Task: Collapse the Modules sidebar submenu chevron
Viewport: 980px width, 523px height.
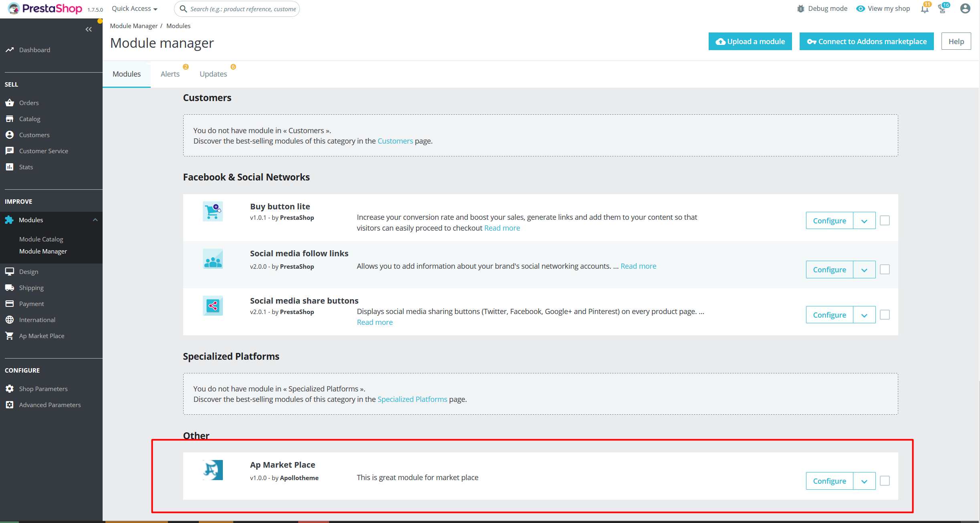Action: [x=95, y=220]
